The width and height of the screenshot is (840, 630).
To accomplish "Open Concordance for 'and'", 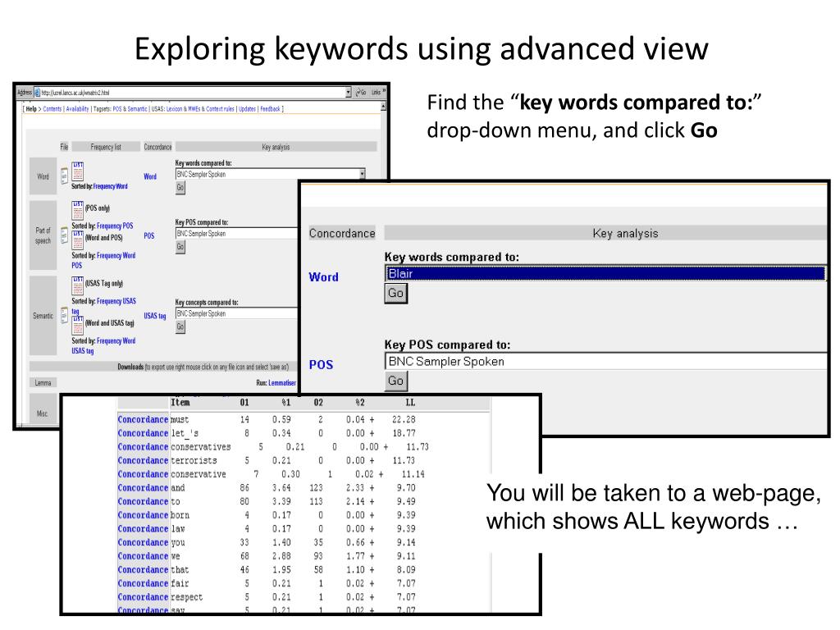I will coord(143,487).
